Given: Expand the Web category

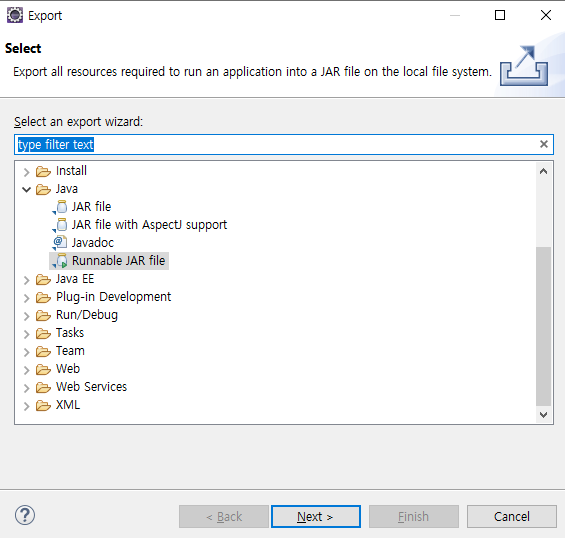Looking at the screenshot, I should point(26,370).
